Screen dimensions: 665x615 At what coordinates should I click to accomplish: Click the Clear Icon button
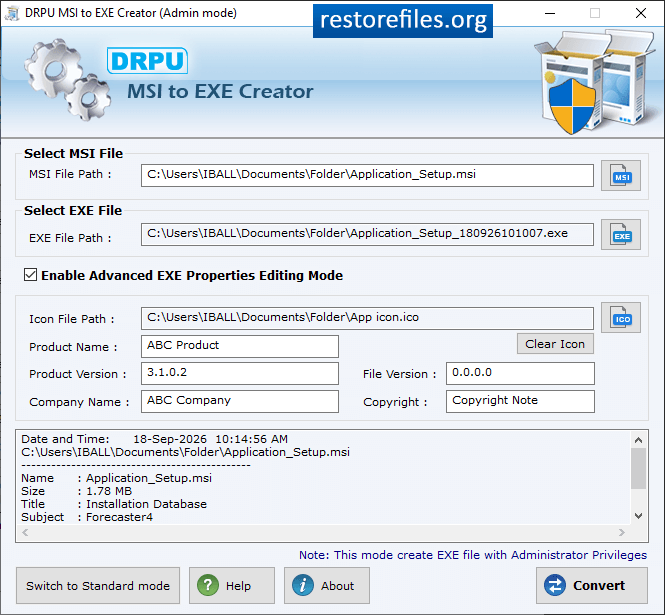tap(555, 344)
